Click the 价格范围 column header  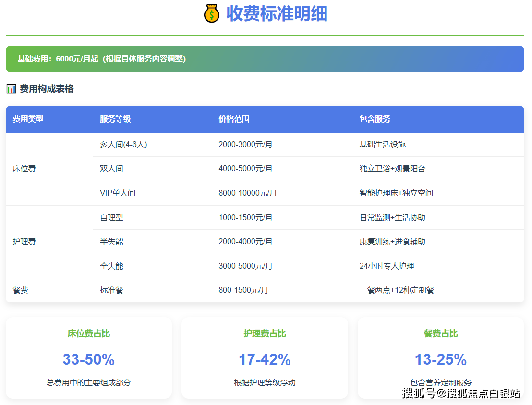234,119
